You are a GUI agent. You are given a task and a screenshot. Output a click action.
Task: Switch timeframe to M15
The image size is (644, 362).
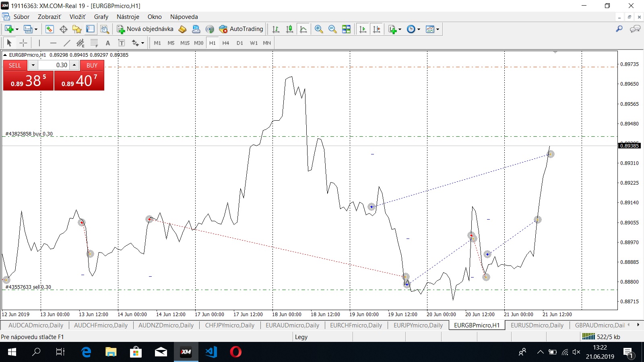(x=185, y=43)
